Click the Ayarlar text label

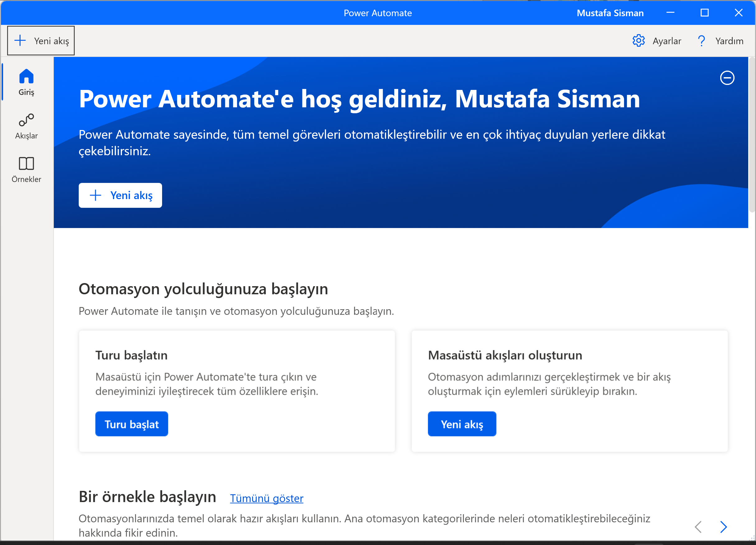(667, 41)
